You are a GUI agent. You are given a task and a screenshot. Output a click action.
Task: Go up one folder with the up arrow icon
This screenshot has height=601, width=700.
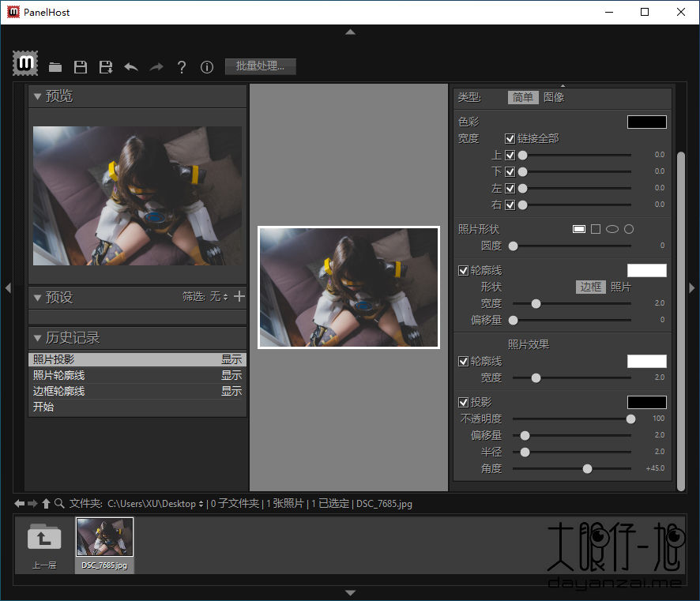46,504
